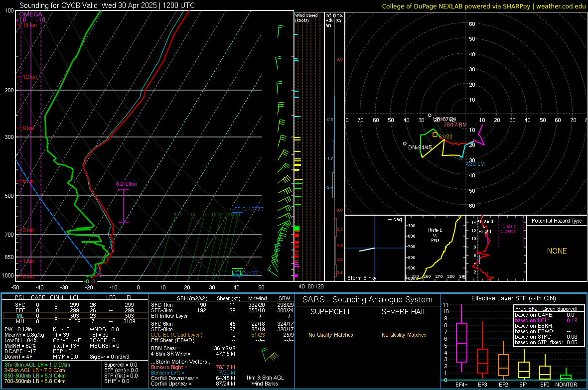
Task: Click the 'PW = 0.12in' value
Action: click(18, 329)
